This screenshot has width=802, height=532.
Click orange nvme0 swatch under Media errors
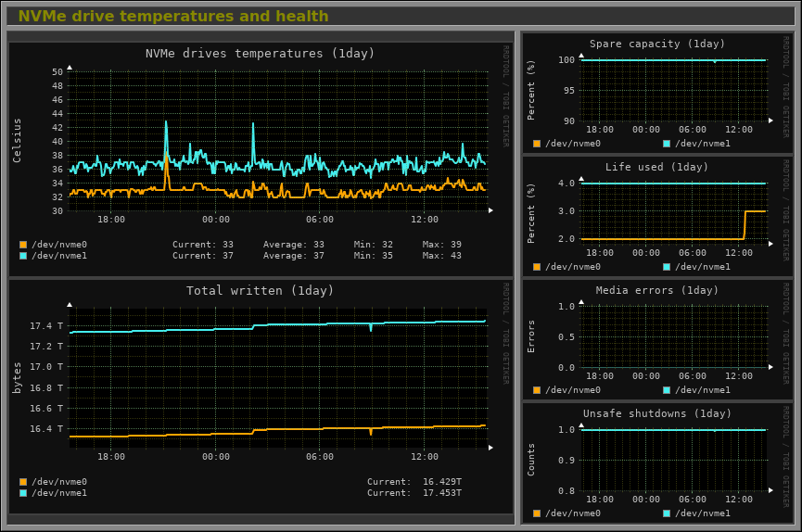click(x=537, y=390)
